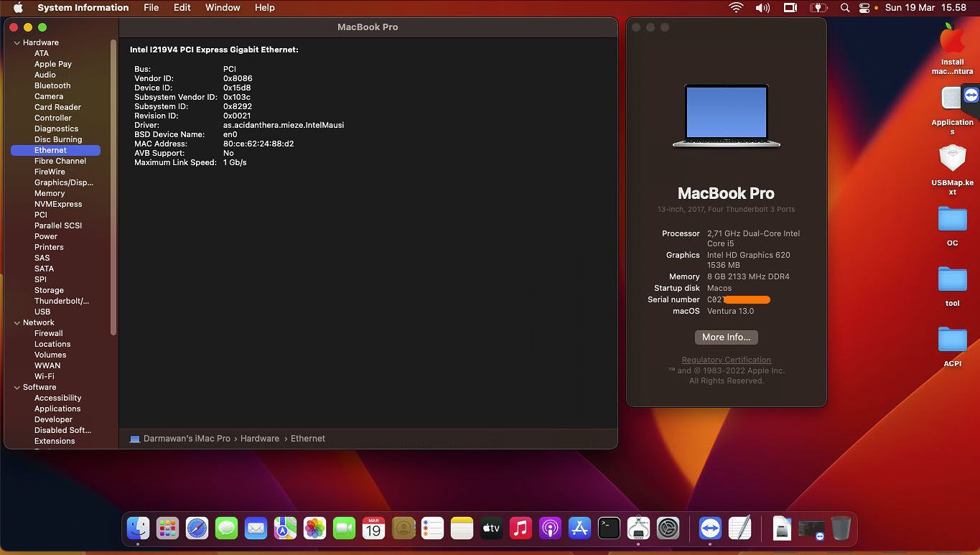
Task: Click the System Information dock icon
Action: pyautogui.click(x=638, y=529)
